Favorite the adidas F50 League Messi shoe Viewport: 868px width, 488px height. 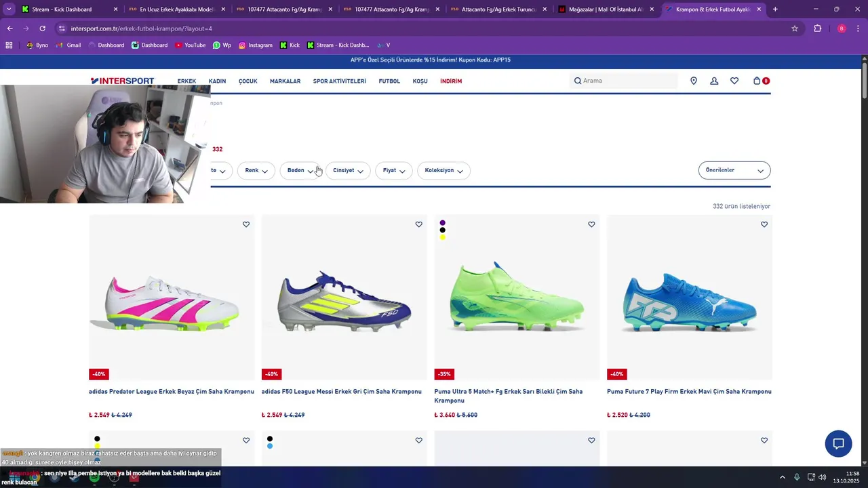click(x=418, y=224)
